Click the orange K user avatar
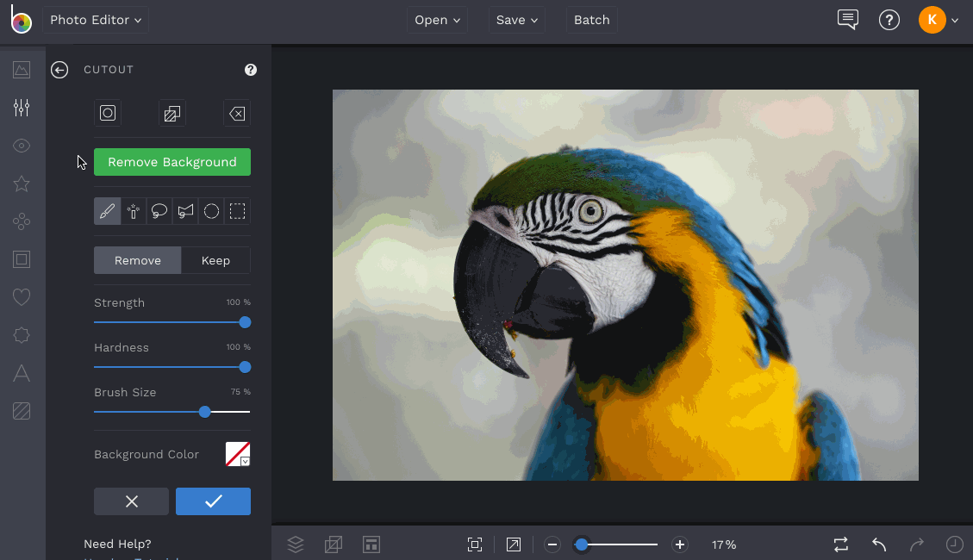The image size is (973, 560). pos(932,20)
